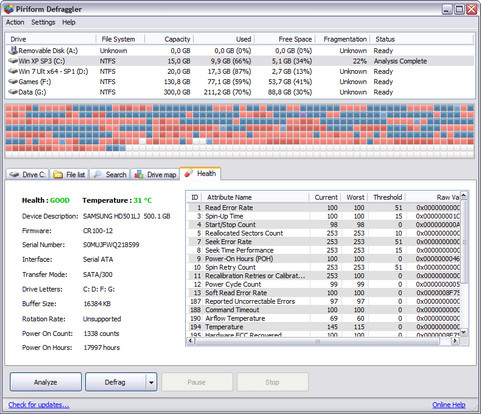The height and width of the screenshot is (414, 481).
Task: Open the Online Help link
Action: coord(449,405)
